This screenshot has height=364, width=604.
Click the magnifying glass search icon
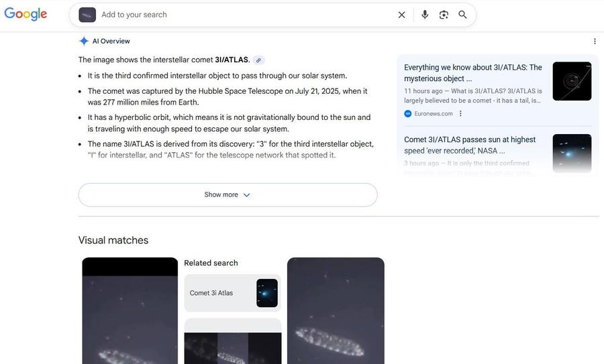[463, 15]
